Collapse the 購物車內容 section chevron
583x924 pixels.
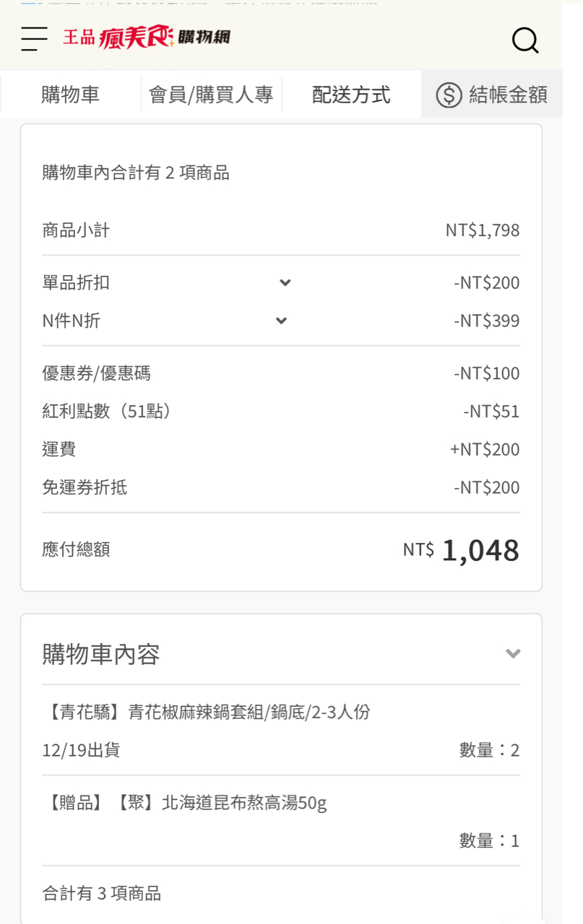[x=513, y=654]
